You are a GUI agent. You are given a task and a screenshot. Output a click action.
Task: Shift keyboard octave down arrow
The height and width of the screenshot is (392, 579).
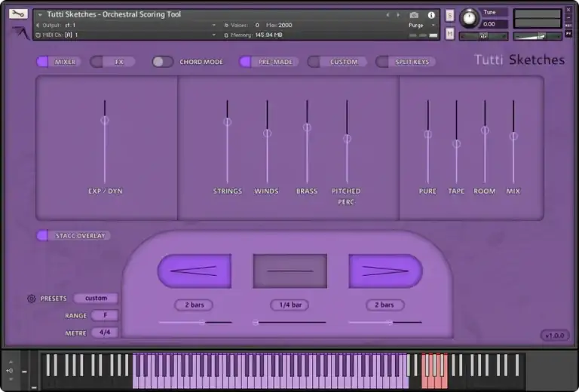(x=11, y=379)
